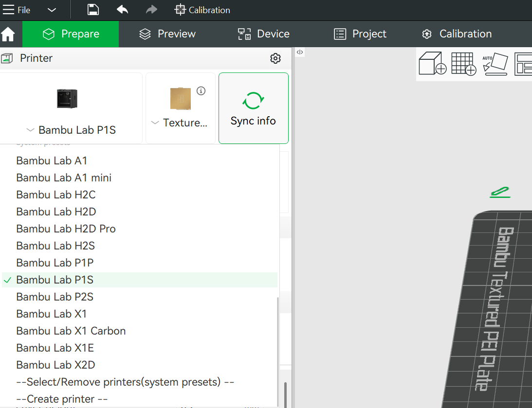
Task: Open the plate type info icon
Action: 201,91
